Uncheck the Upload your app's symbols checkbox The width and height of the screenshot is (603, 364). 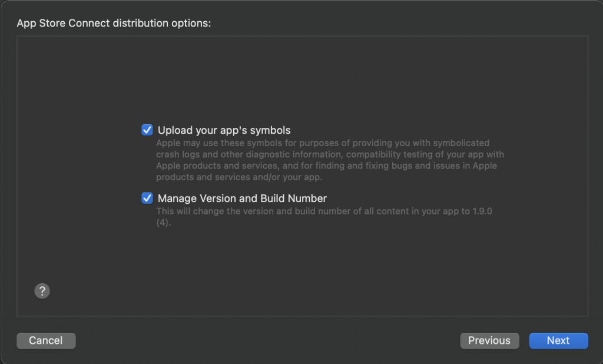click(147, 130)
